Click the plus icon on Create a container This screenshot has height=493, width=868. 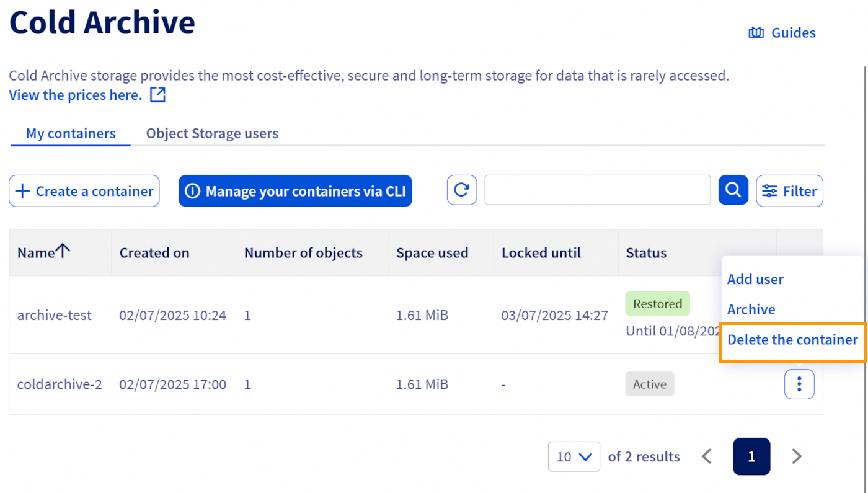22,190
